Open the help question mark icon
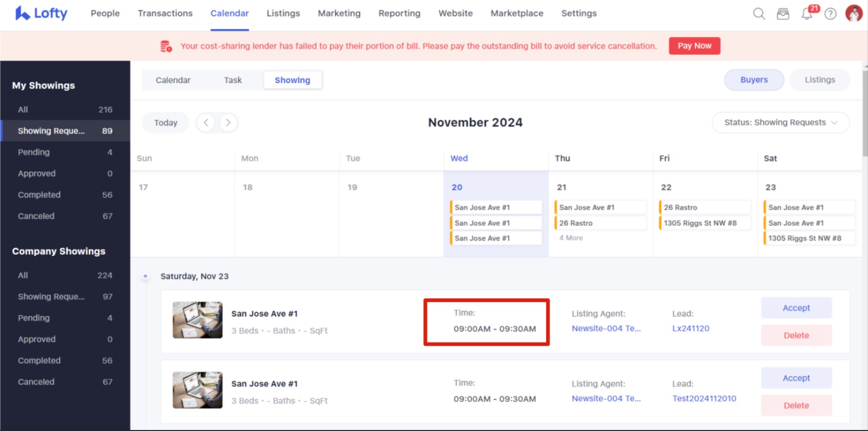 tap(831, 14)
